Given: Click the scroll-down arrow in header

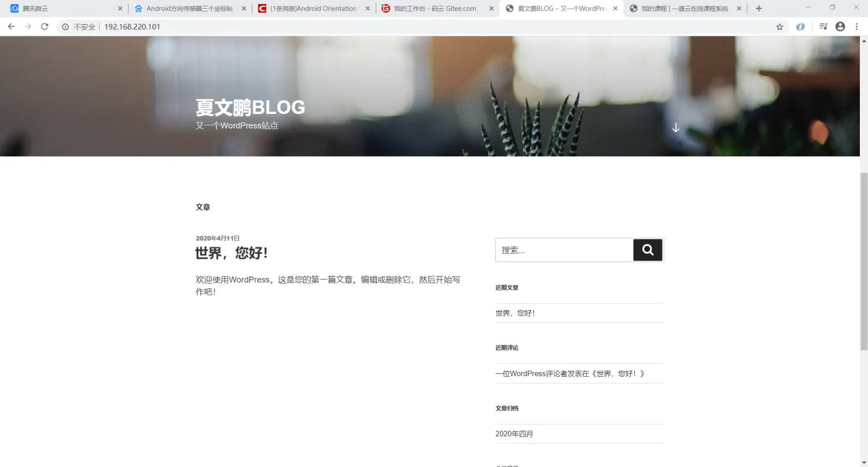Looking at the screenshot, I should (675, 128).
